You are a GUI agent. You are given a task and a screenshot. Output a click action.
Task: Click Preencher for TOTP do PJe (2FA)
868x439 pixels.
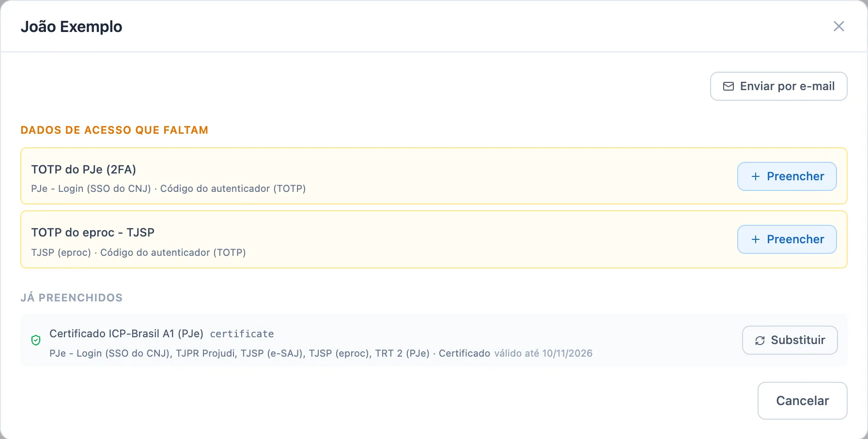click(787, 176)
